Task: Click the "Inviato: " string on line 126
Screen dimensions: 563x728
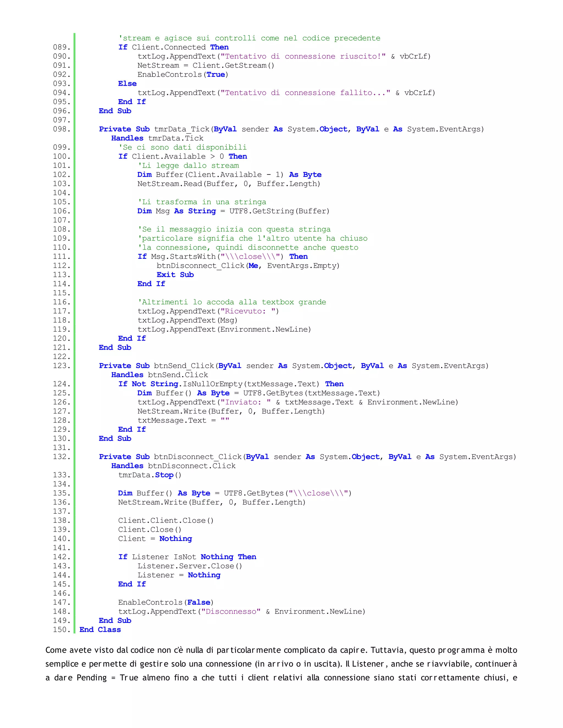Action: coord(246,402)
